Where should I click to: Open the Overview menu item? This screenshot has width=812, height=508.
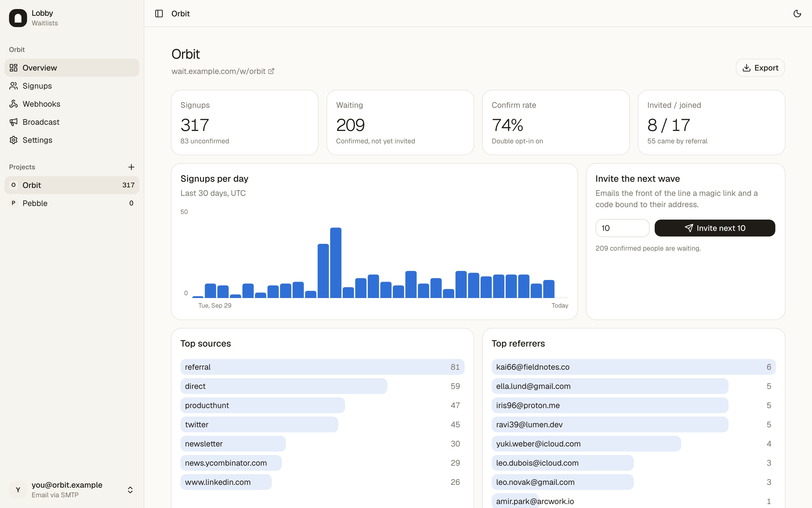[x=72, y=68]
